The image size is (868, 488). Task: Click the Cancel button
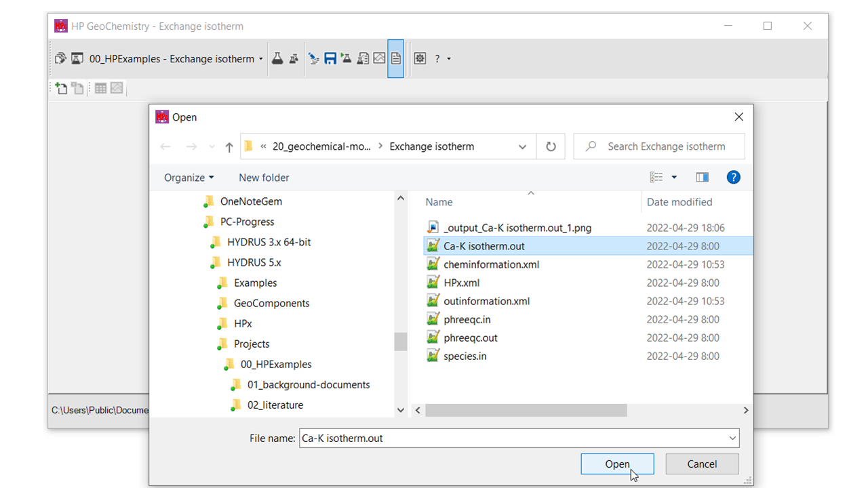[702, 464]
